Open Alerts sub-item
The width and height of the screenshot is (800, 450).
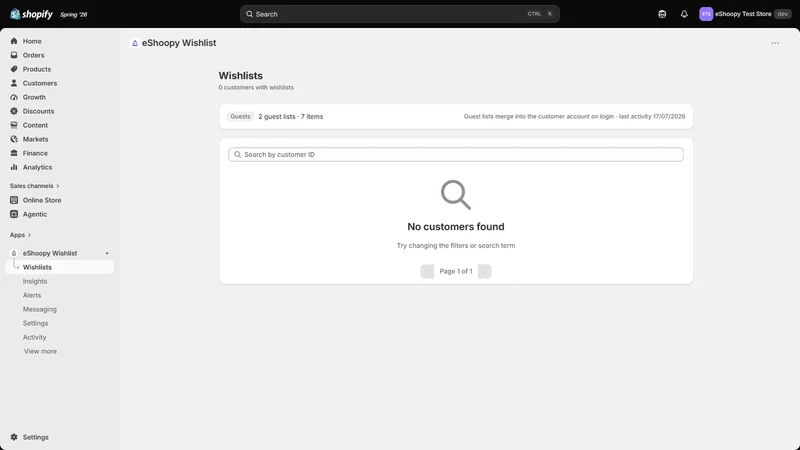[32, 295]
